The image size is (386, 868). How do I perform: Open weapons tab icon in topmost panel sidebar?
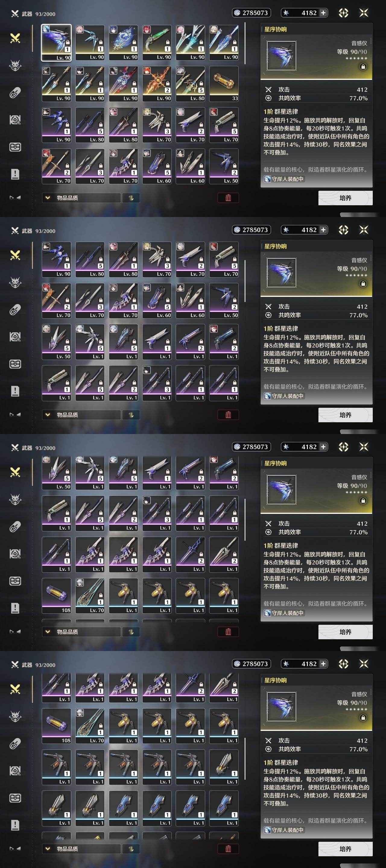pos(15,38)
